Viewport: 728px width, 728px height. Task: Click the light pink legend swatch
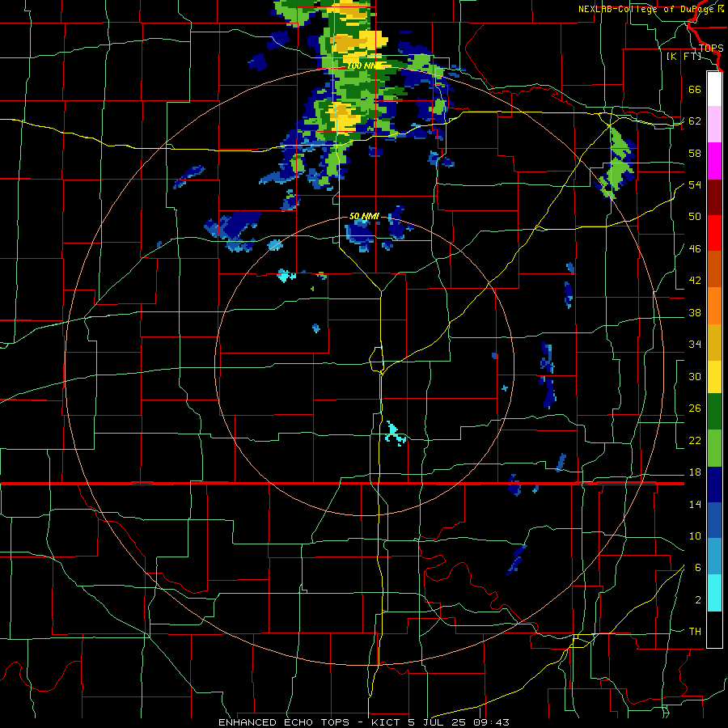point(714,125)
